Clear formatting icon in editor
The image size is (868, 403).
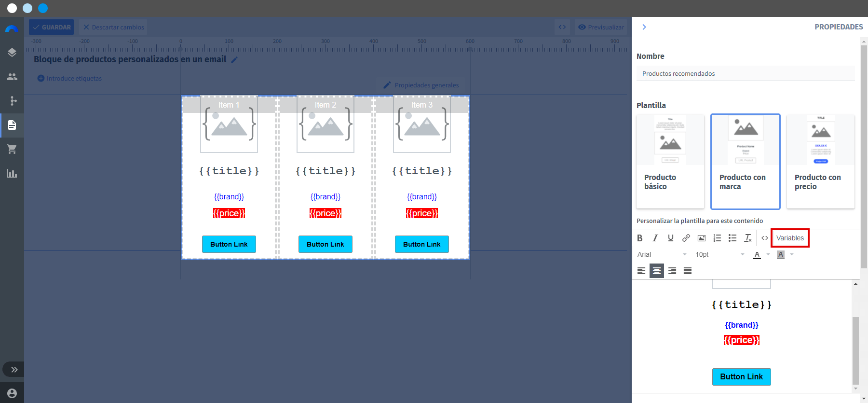[748, 238]
